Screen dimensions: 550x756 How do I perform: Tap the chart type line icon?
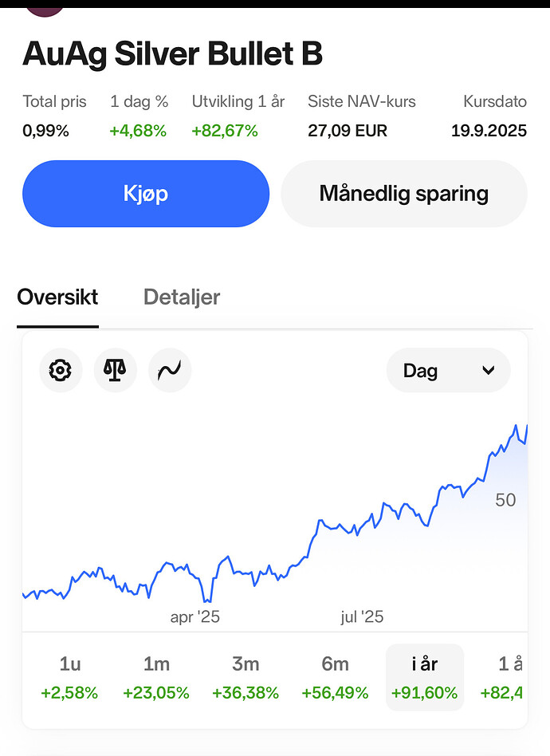[170, 371]
